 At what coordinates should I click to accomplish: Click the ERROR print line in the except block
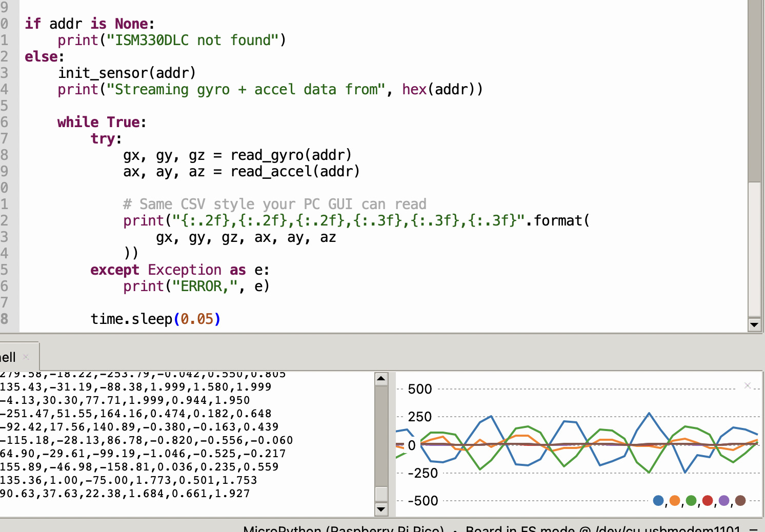click(x=196, y=286)
